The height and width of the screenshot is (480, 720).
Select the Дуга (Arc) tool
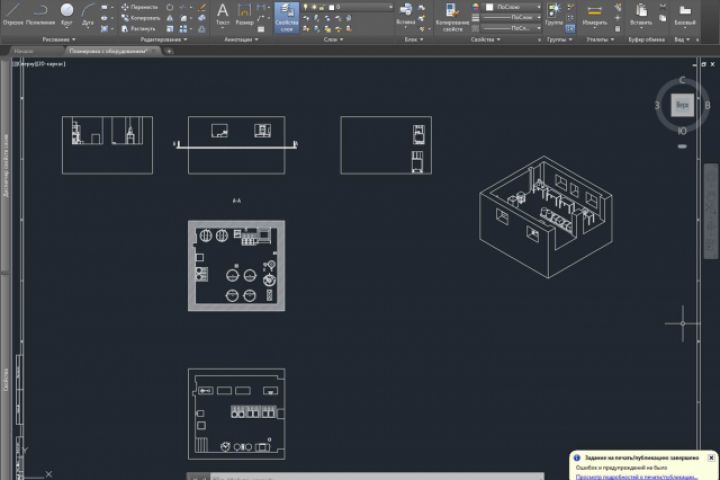click(88, 14)
